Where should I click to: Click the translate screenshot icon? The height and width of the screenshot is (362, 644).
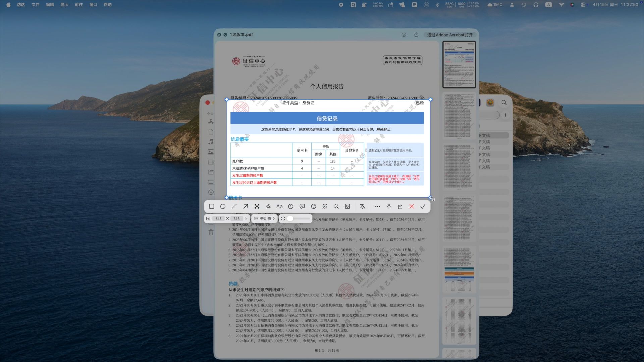(x=362, y=206)
